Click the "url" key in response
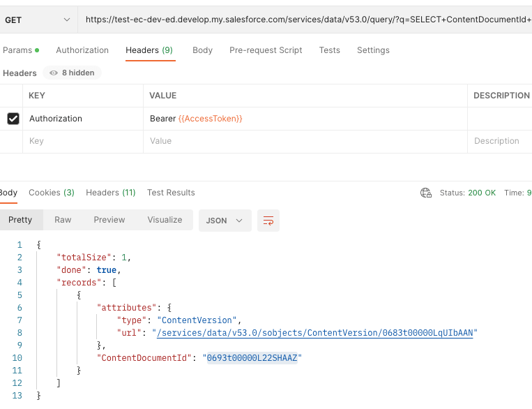Image resolution: width=532 pixels, height=409 pixels. tap(129, 332)
